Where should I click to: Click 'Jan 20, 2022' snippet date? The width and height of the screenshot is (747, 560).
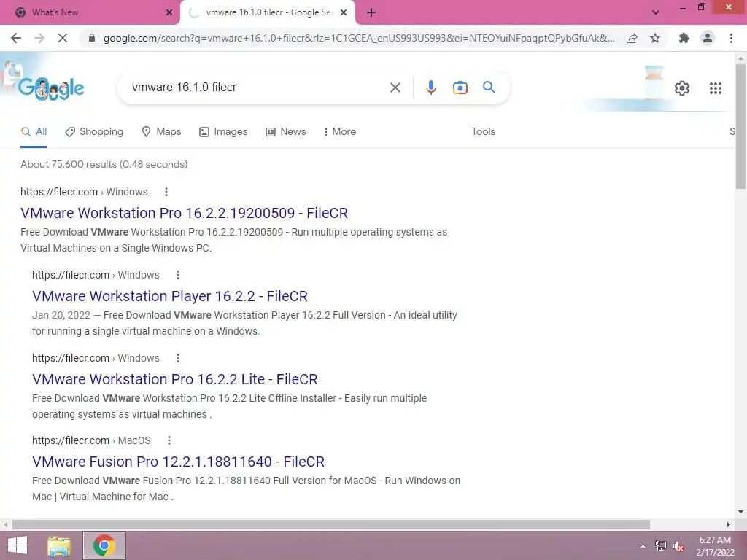pyautogui.click(x=61, y=315)
